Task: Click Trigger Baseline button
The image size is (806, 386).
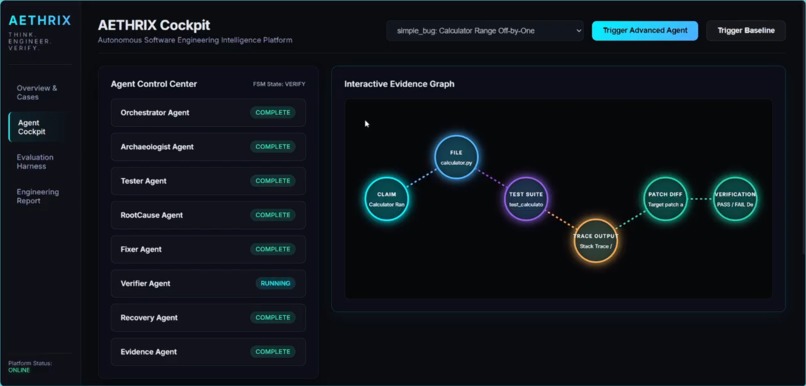Action: (746, 31)
